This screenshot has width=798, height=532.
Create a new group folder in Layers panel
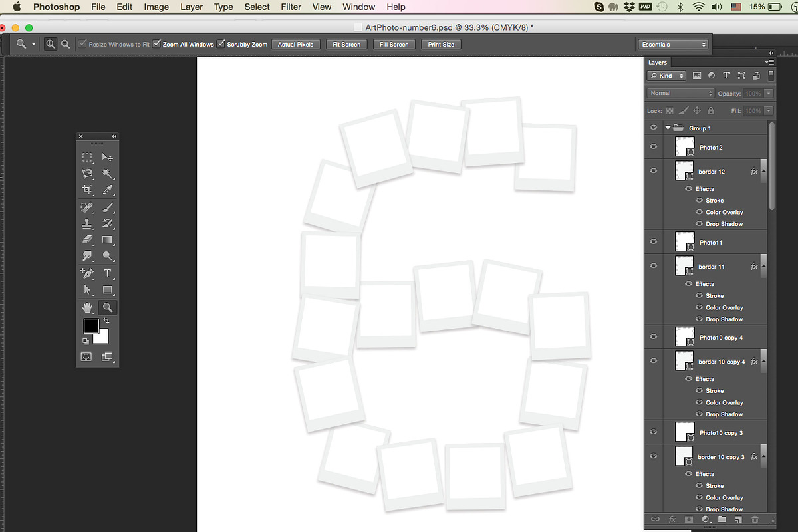coord(722,519)
